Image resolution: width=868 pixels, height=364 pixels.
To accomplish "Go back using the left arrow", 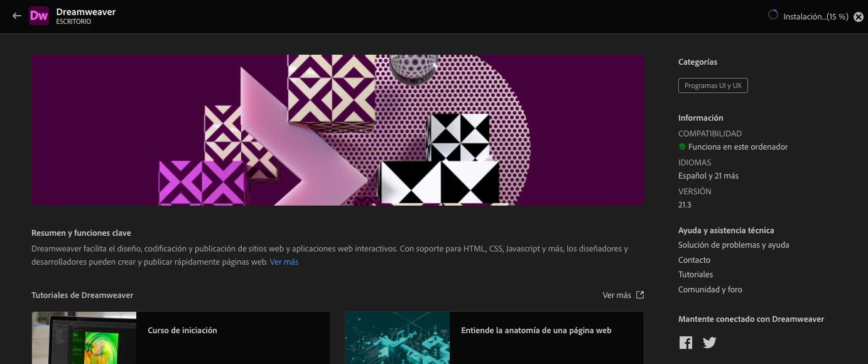I will pos(17,16).
